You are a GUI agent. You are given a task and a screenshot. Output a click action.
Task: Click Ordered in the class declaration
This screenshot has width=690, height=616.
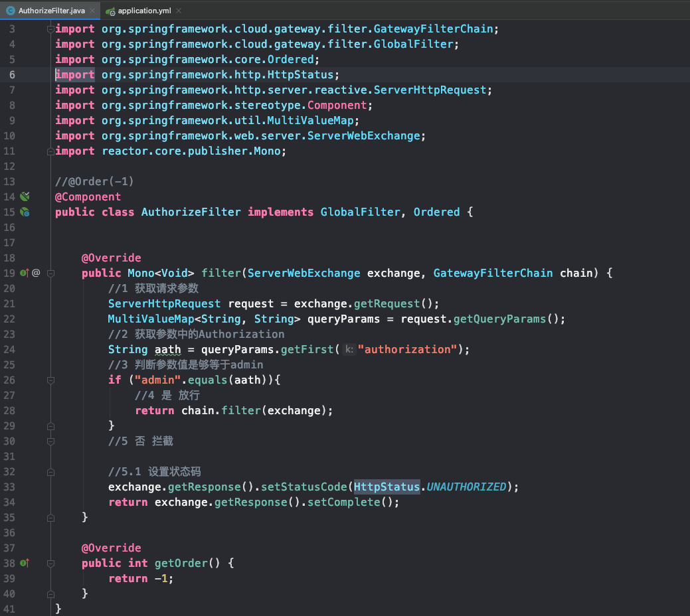coord(436,212)
